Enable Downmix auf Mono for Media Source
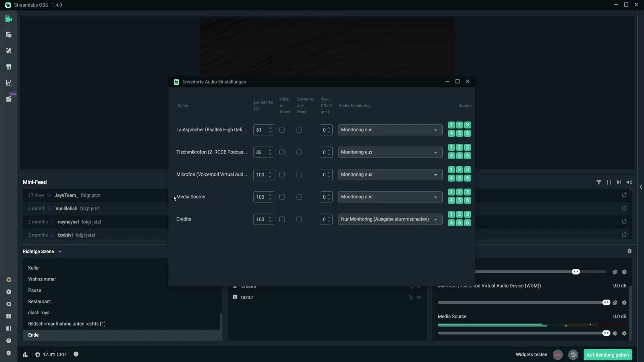 point(299,197)
